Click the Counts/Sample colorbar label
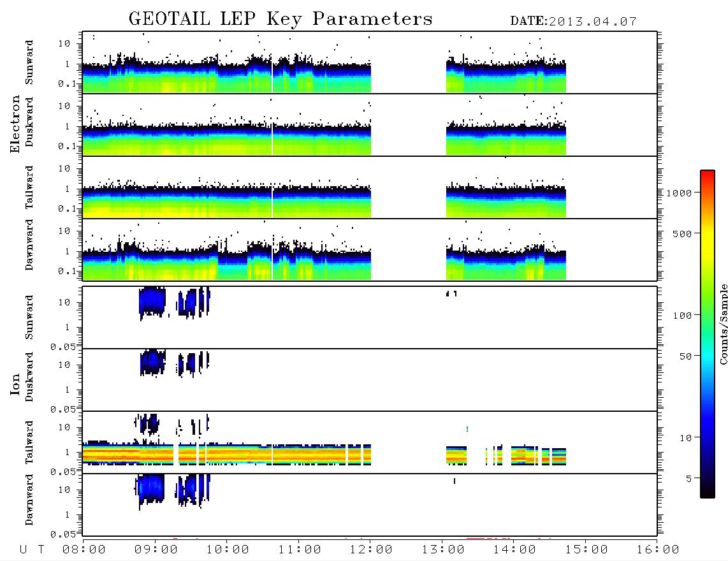Screen dimensions: 728x561 click(x=724, y=324)
